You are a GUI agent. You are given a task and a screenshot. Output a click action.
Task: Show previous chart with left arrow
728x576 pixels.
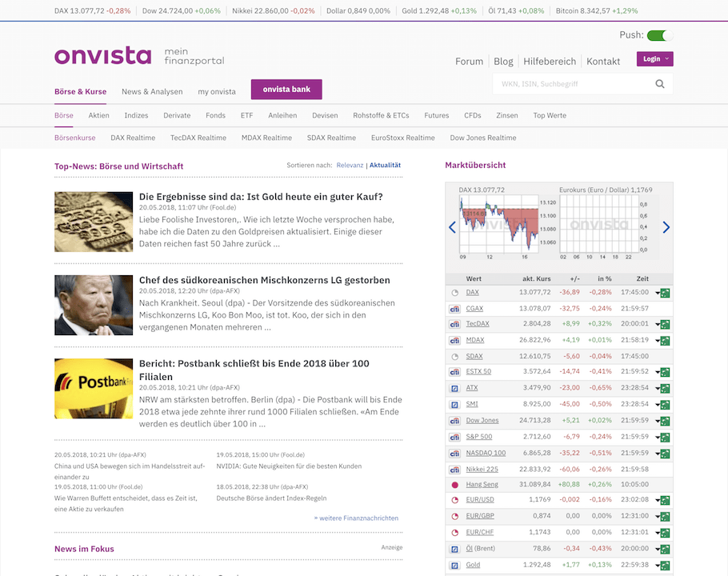(x=452, y=227)
